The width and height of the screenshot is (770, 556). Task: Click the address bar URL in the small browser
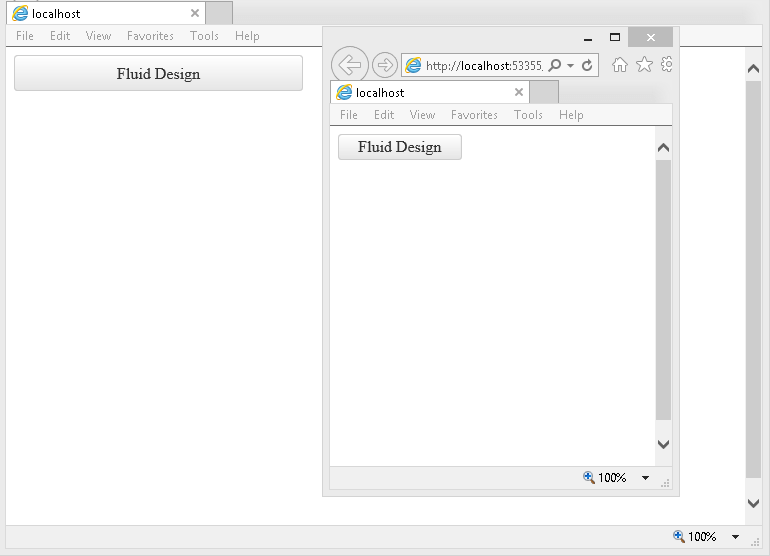(x=483, y=66)
